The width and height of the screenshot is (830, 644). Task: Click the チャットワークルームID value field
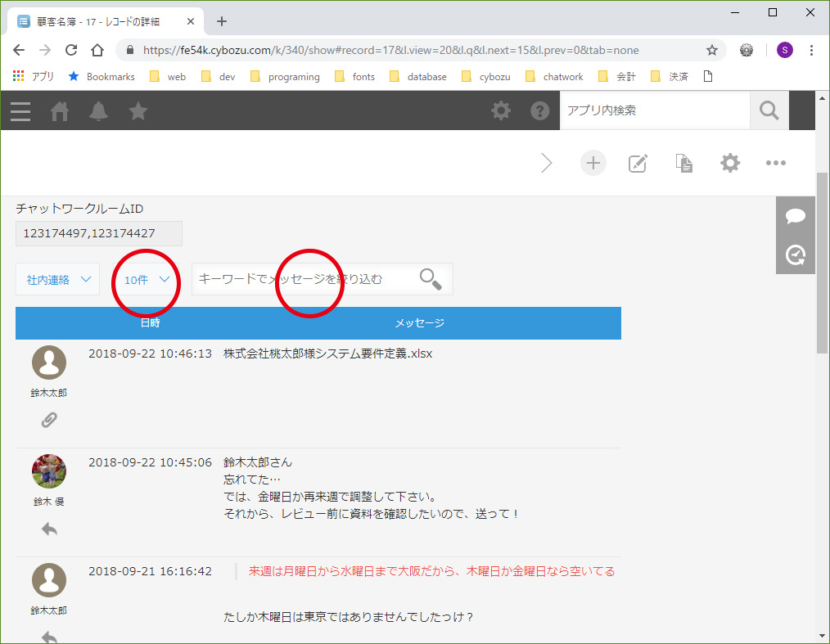(99, 233)
